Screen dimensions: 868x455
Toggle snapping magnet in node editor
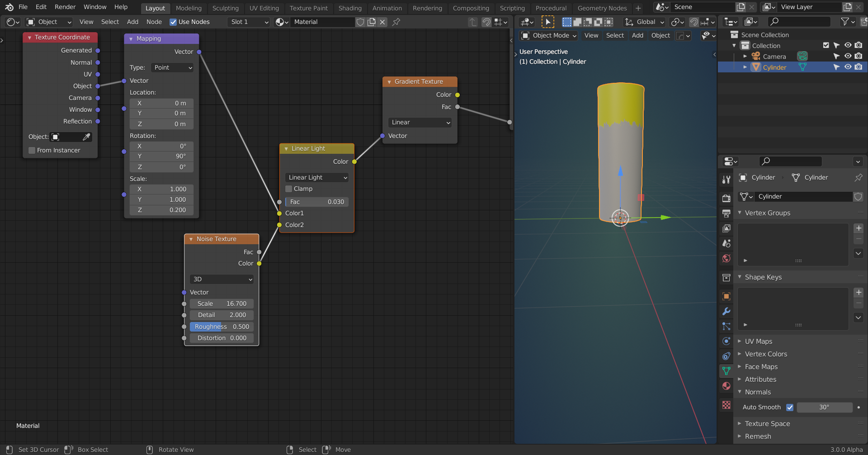486,22
